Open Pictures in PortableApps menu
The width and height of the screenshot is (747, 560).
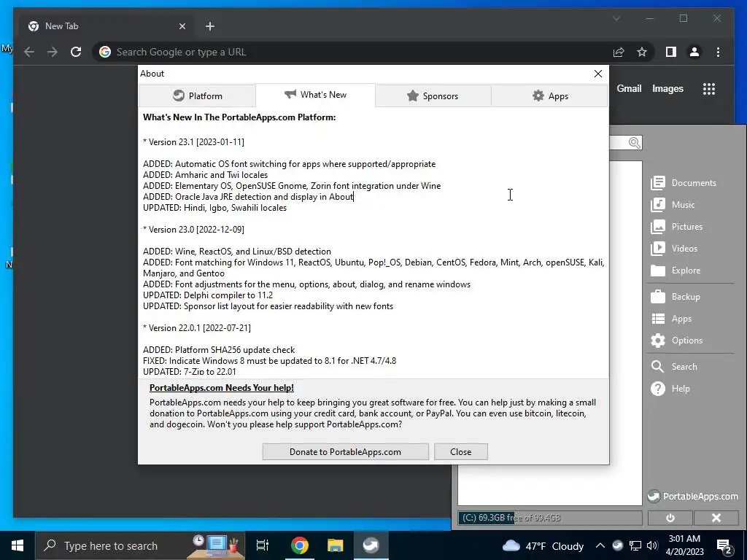click(x=676, y=227)
